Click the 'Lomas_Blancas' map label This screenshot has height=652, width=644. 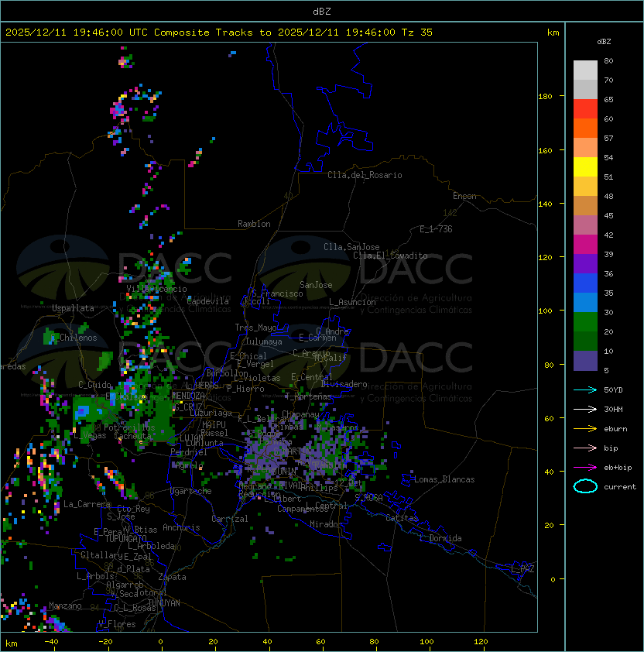(444, 479)
